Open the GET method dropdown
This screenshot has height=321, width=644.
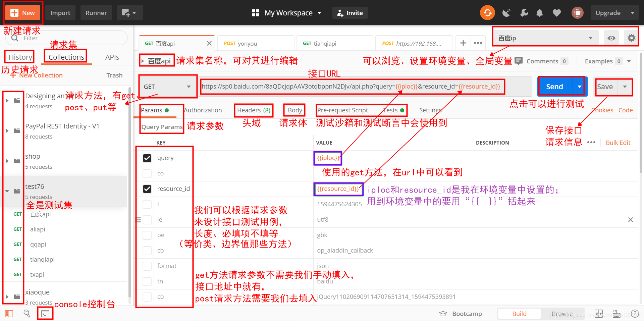(x=167, y=87)
